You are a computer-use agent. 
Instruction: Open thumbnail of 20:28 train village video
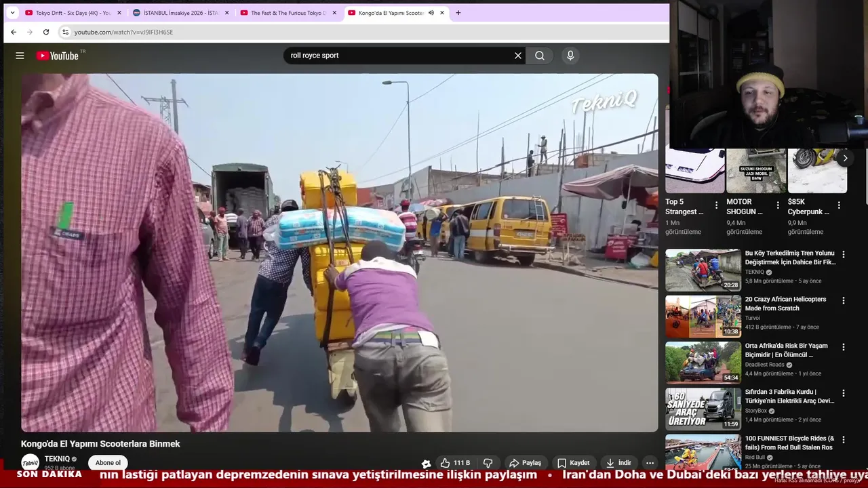[703, 270]
